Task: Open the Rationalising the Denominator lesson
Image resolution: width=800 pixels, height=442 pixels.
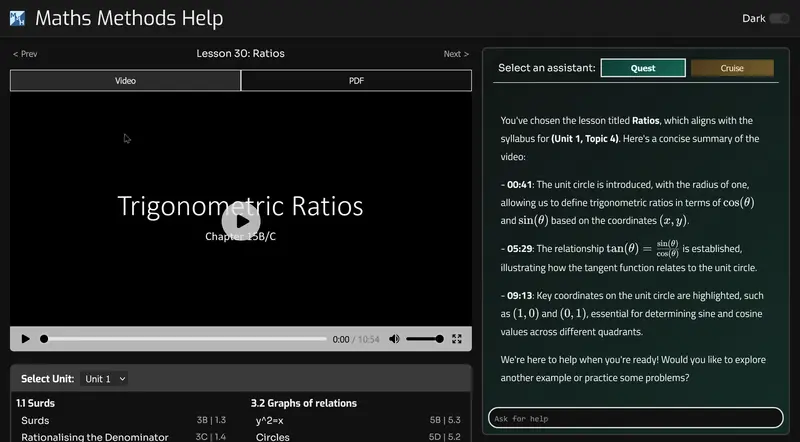Action: click(x=90, y=437)
